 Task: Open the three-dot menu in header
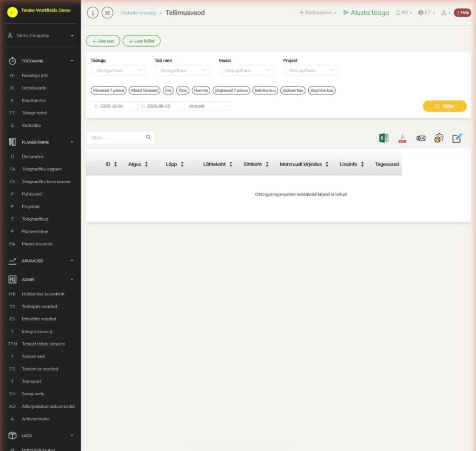tap(93, 13)
